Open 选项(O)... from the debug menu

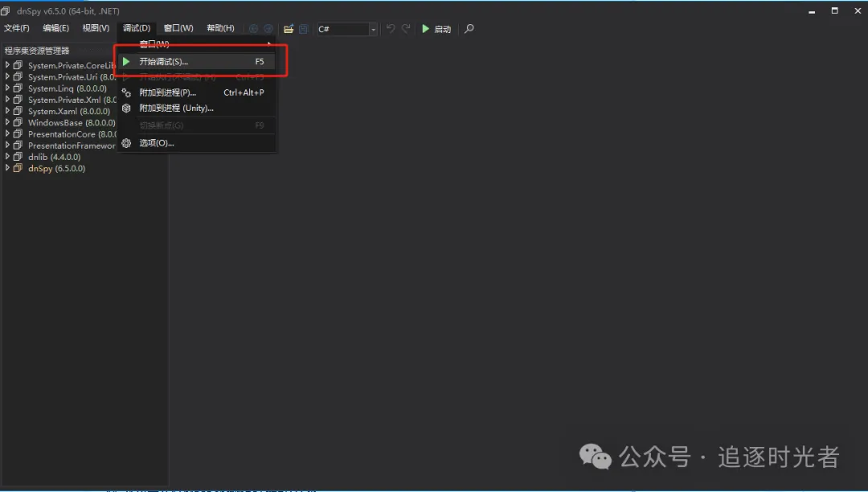[x=197, y=143]
